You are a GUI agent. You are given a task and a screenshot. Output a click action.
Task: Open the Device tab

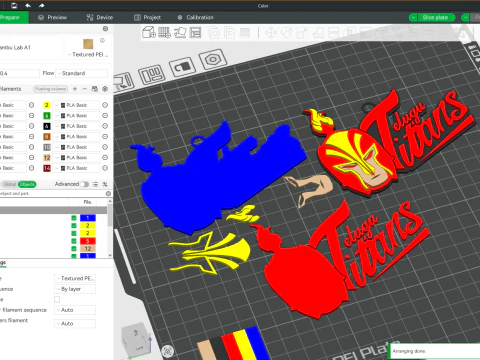tap(100, 17)
